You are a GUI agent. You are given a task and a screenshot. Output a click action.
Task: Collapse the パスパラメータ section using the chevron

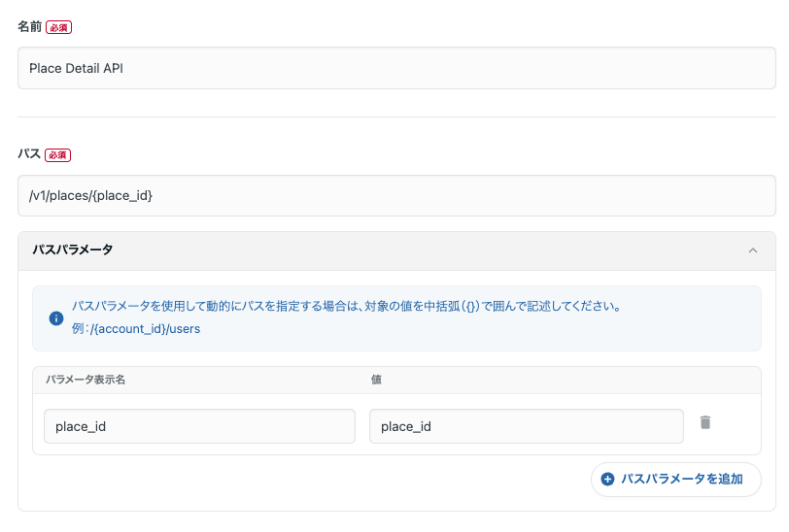(752, 250)
